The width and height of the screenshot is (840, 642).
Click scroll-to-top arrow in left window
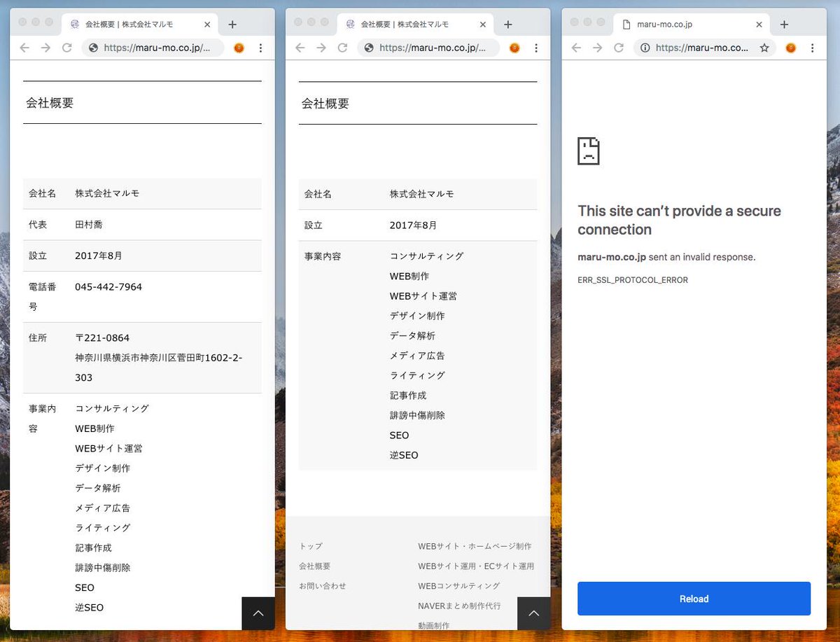point(258,613)
